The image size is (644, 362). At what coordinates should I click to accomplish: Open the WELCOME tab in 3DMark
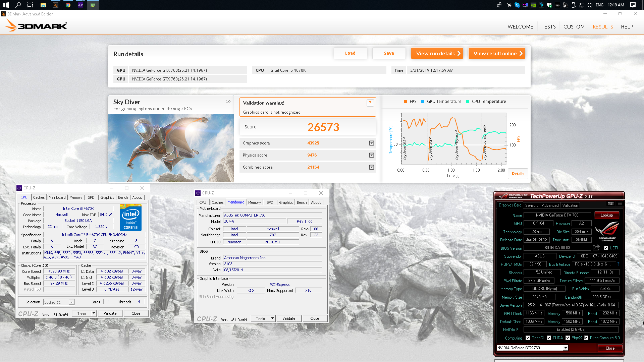click(x=520, y=26)
